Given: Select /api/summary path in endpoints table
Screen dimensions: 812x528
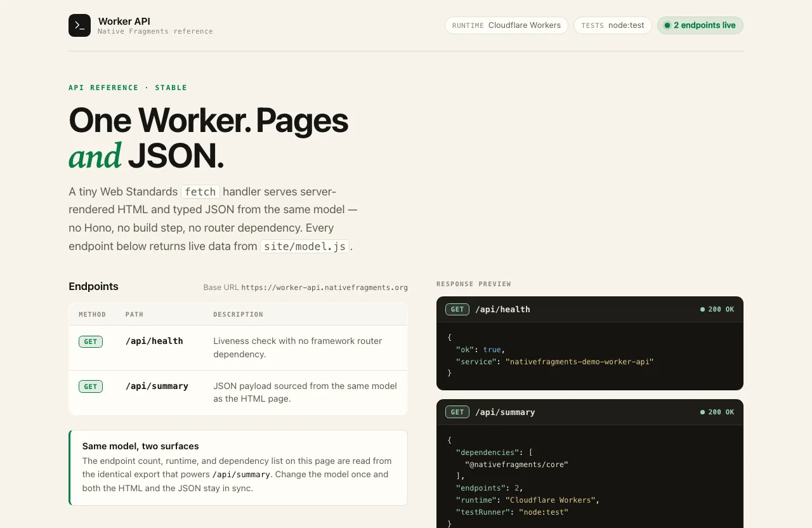Looking at the screenshot, I should click(x=157, y=386).
